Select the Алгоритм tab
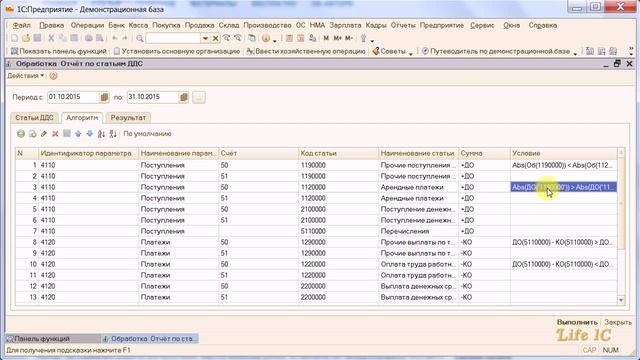Screen dimensions: 640x360 pyautogui.click(x=82, y=118)
